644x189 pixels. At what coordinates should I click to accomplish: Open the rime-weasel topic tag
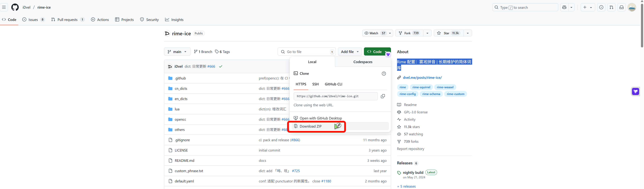[x=445, y=87]
